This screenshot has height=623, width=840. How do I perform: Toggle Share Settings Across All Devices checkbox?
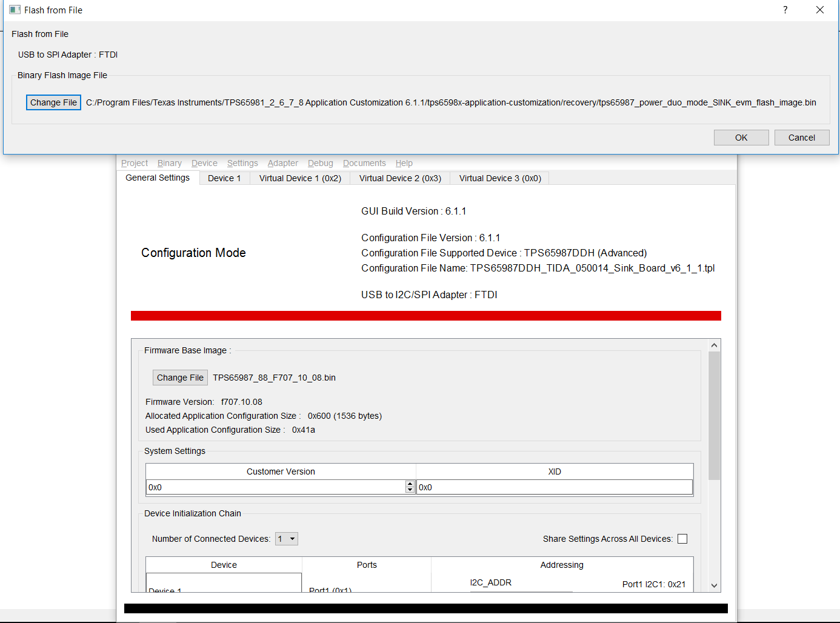tap(682, 539)
